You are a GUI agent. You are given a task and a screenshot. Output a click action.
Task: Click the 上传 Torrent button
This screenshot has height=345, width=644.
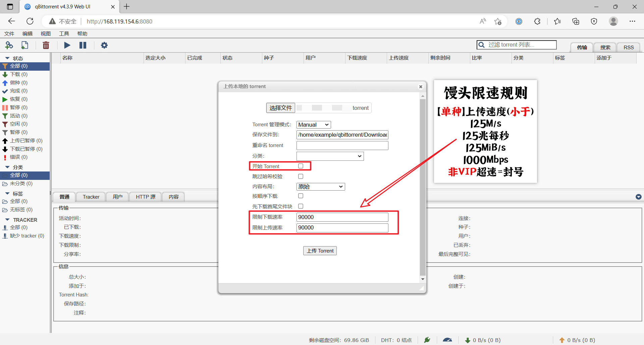(x=320, y=251)
